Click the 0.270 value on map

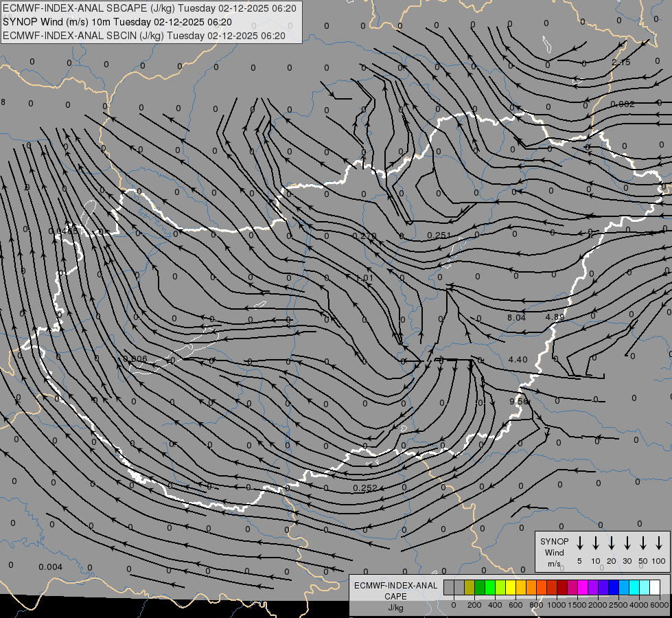364,236
